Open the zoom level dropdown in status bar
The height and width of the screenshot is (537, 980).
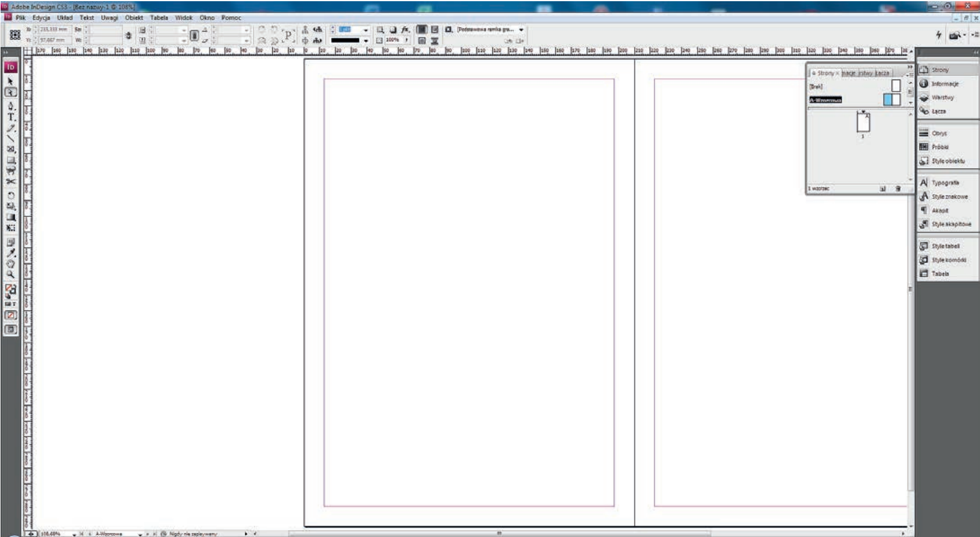pyautogui.click(x=74, y=533)
